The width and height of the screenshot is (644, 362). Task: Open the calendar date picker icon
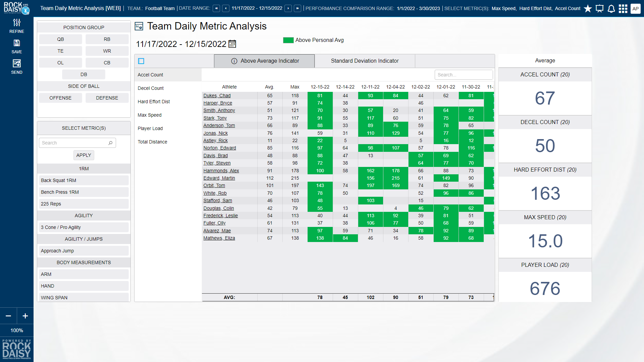point(232,44)
